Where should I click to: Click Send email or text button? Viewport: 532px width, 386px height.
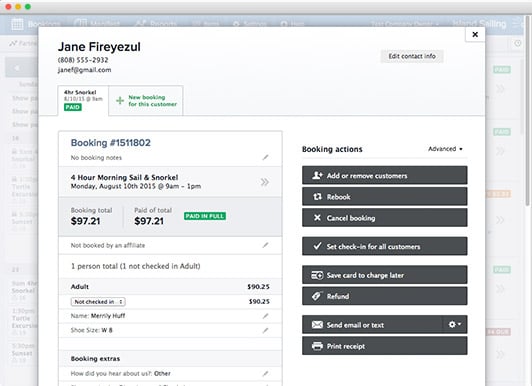[373, 325]
